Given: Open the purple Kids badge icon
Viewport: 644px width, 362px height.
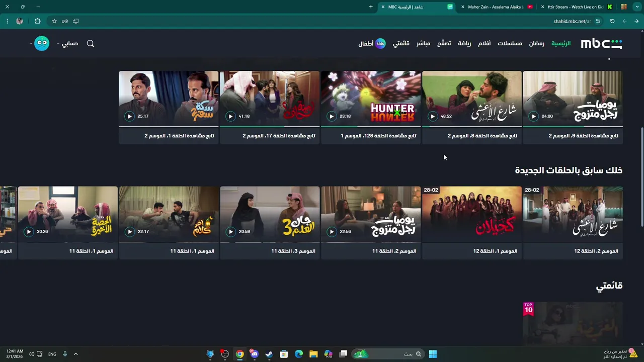Looking at the screenshot, I should (380, 44).
